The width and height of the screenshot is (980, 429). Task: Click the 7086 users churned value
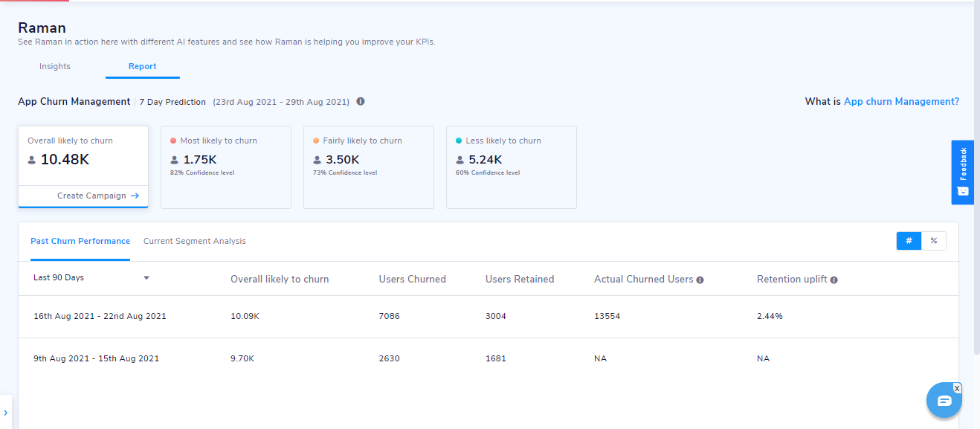point(390,317)
